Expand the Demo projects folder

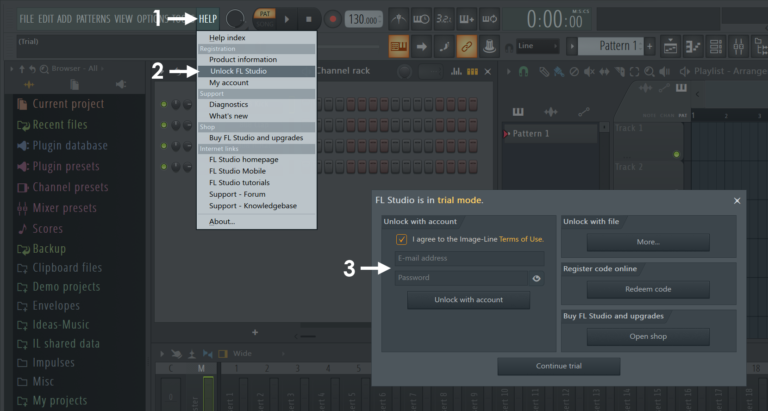click(58, 287)
